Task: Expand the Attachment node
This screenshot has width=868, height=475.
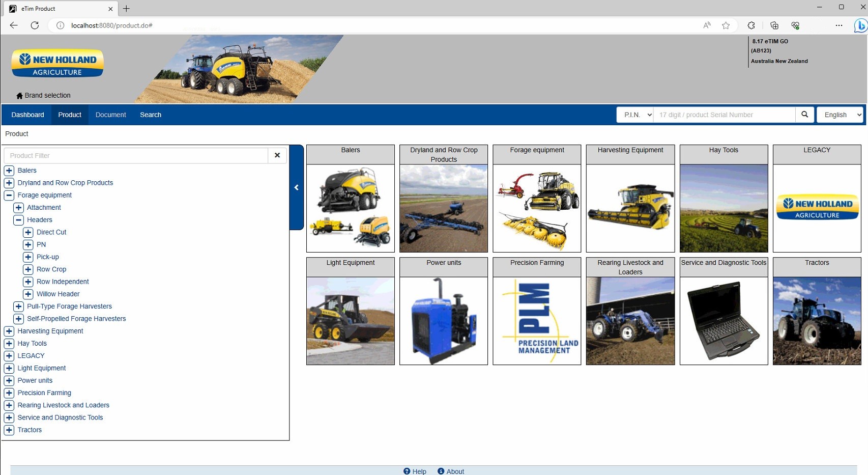Action: tap(18, 208)
